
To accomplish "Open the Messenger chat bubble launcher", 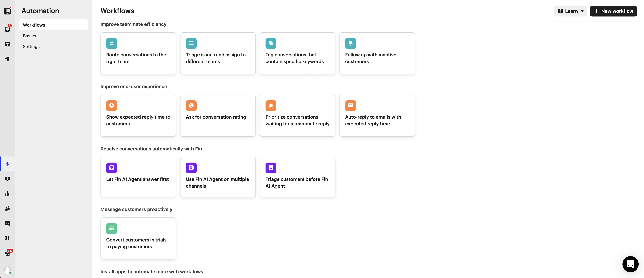I will click(x=630, y=264).
